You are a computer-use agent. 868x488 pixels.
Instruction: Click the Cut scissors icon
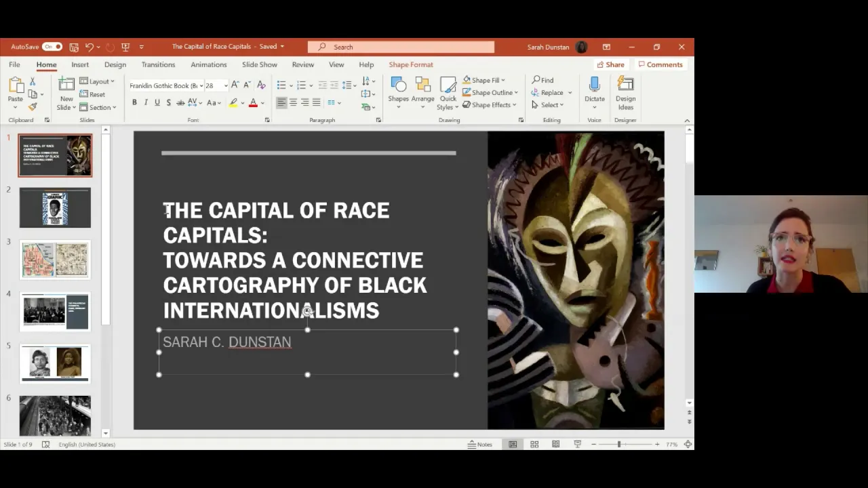32,81
